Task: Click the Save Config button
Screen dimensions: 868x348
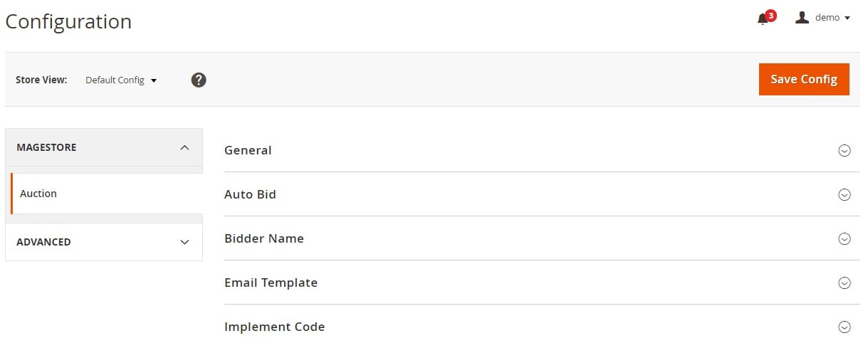Action: tap(804, 79)
